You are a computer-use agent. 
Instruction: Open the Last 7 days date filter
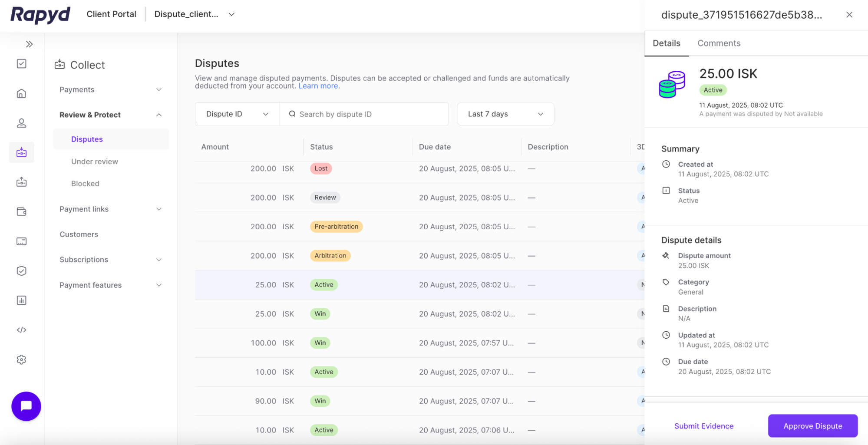[x=505, y=114]
